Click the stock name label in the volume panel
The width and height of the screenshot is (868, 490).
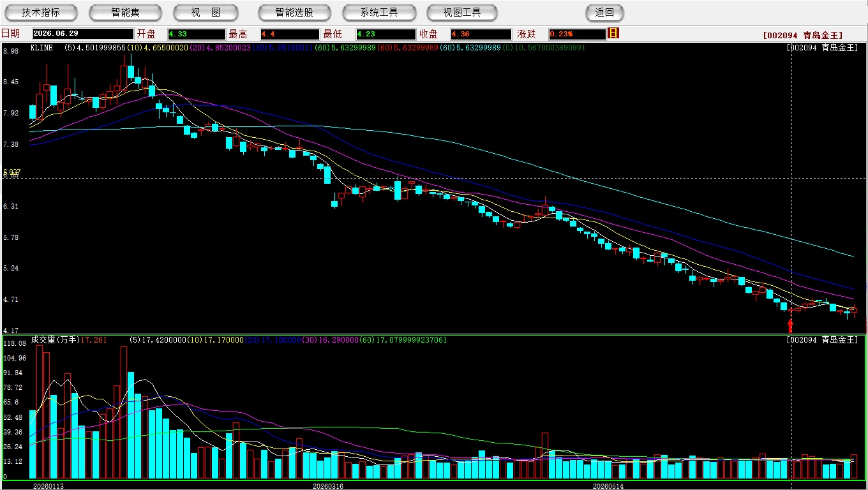click(x=823, y=340)
